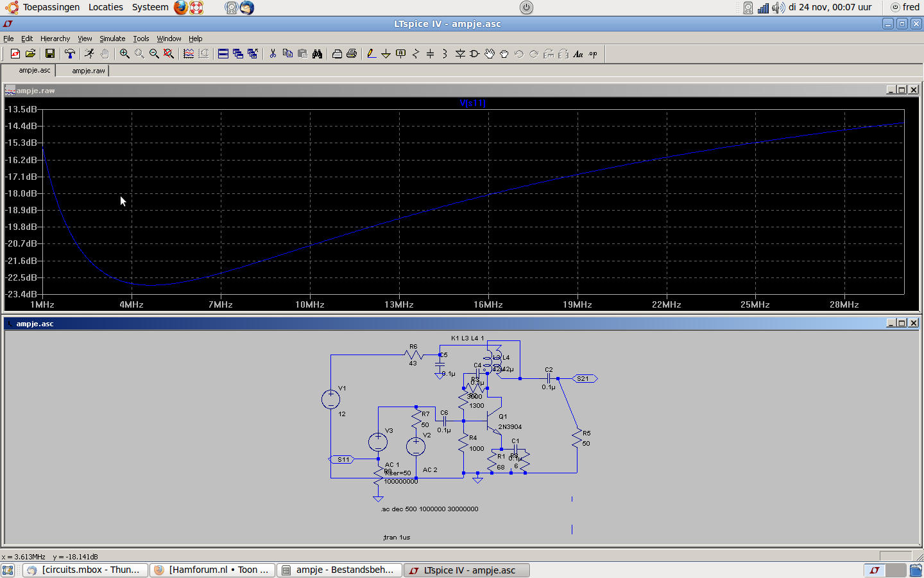The height and width of the screenshot is (578, 924).
Task: Select the Move hand tool
Action: tap(490, 54)
